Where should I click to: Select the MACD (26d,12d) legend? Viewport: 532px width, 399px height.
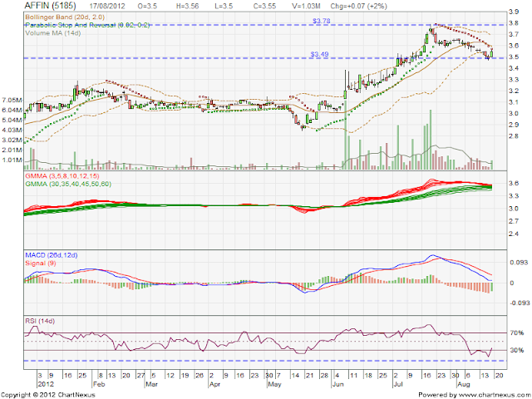(52, 255)
